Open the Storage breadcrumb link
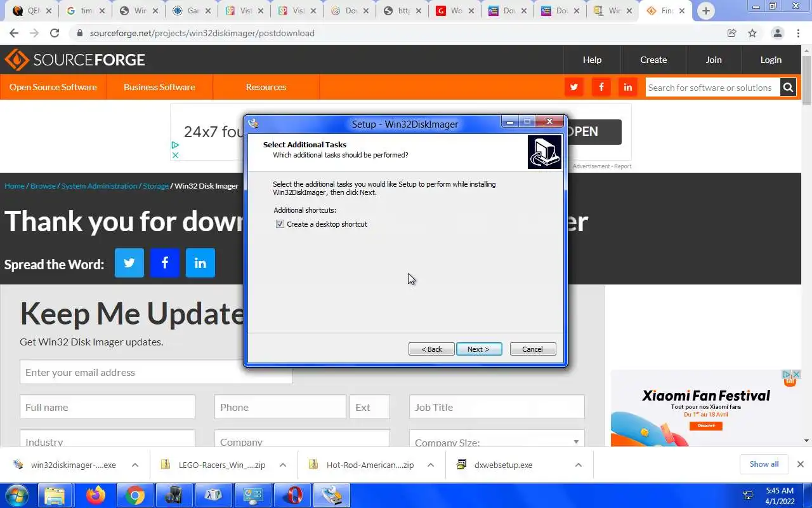The image size is (812, 508). tap(155, 186)
